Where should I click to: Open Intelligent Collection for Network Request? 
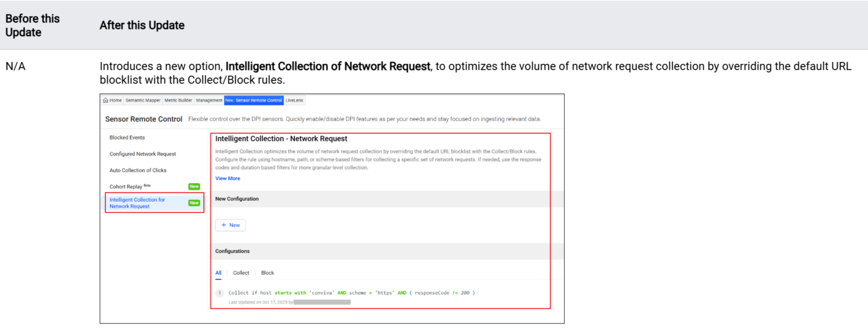pos(137,203)
